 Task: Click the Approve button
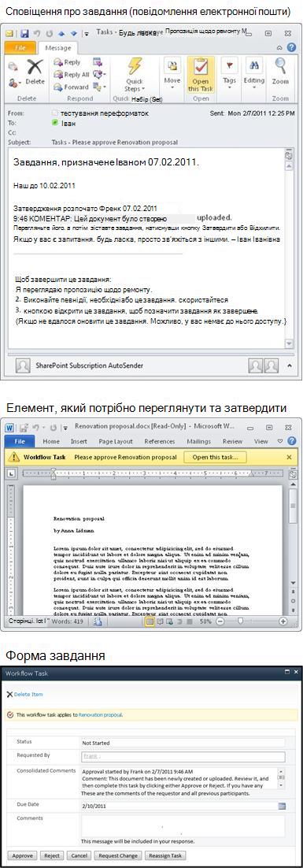[x=23, y=855]
